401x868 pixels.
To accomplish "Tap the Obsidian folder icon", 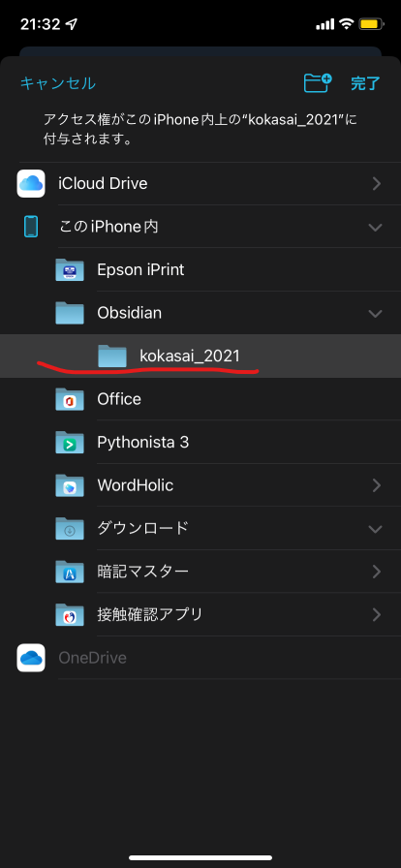I will [70, 313].
